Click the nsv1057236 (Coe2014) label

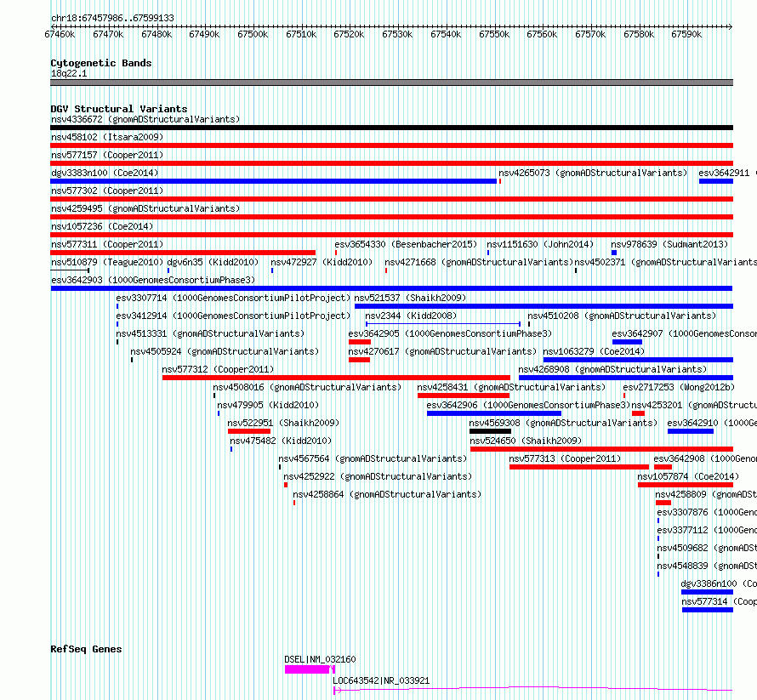[102, 226]
